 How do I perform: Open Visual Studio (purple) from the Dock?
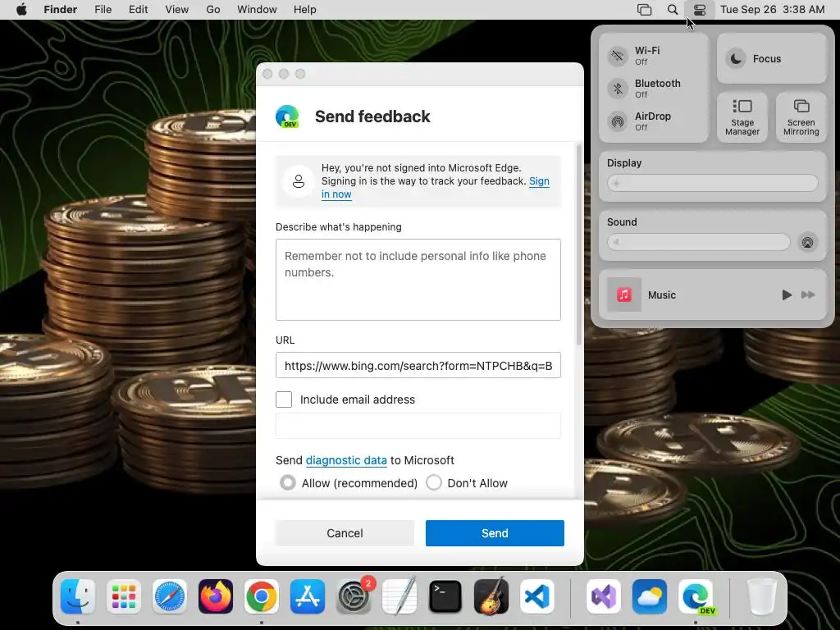(x=604, y=596)
